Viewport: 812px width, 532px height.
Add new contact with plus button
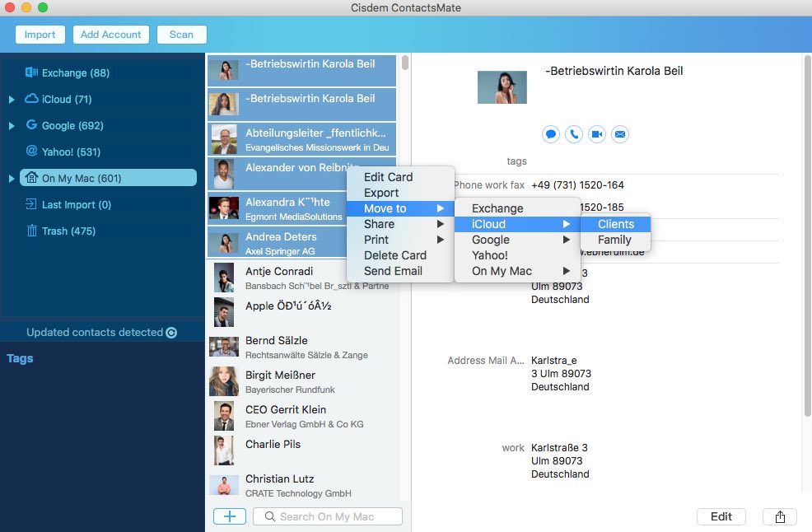pyautogui.click(x=230, y=516)
